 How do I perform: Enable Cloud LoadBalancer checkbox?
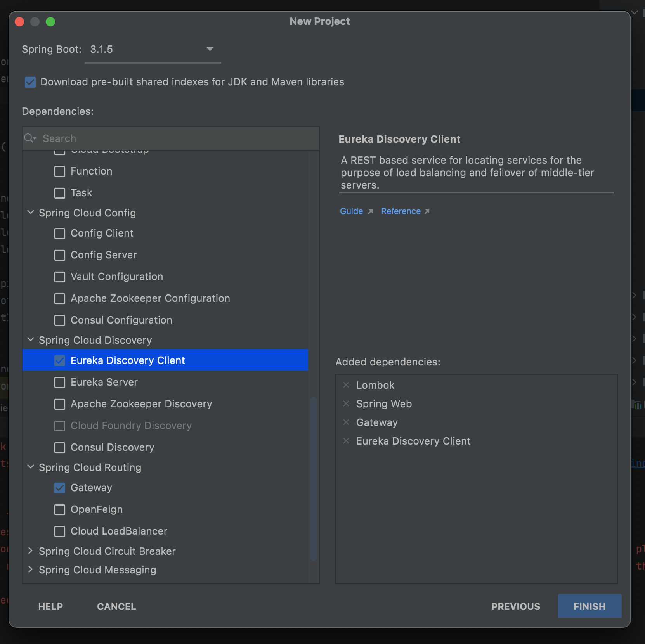(x=60, y=531)
